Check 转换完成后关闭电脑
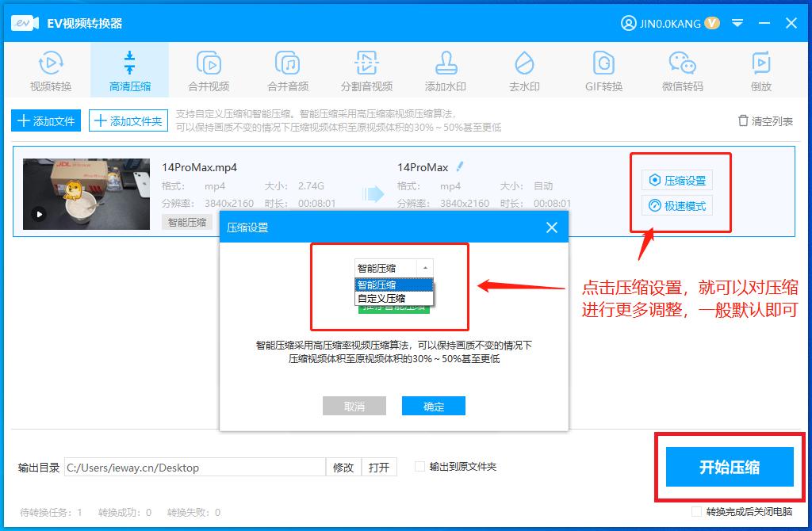The image size is (812, 531). [x=695, y=513]
